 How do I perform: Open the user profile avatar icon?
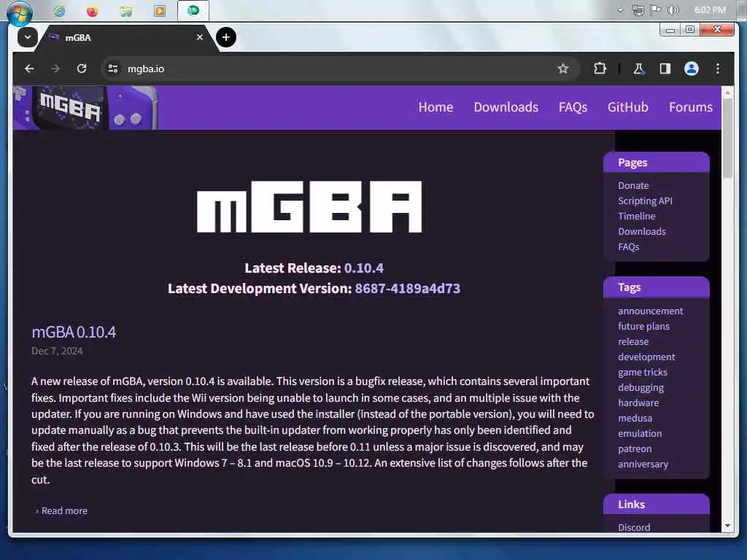tap(692, 69)
